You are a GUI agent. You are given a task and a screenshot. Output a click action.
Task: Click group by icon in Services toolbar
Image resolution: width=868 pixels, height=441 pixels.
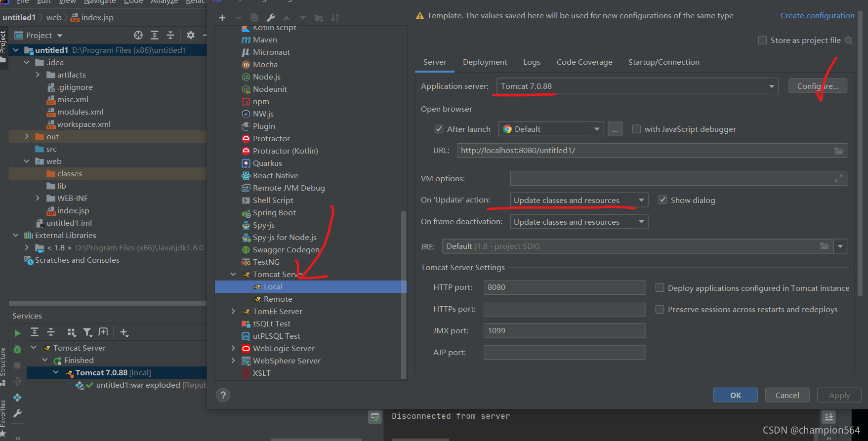(x=72, y=332)
